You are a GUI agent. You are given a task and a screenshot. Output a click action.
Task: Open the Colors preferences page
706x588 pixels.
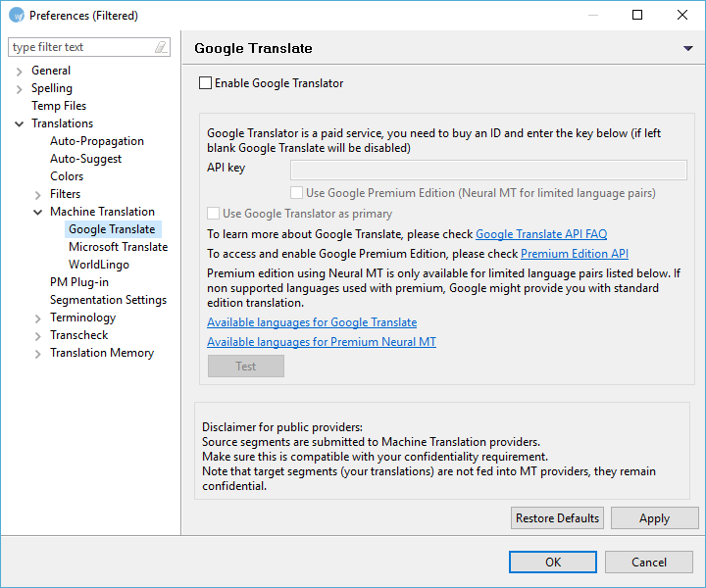(67, 175)
